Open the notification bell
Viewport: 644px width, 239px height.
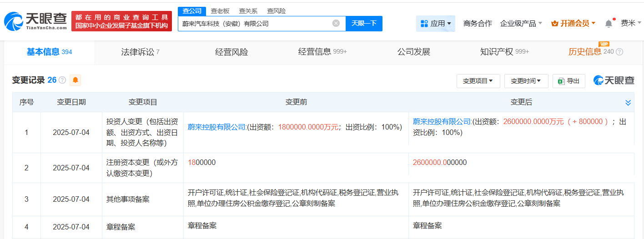pyautogui.click(x=609, y=23)
